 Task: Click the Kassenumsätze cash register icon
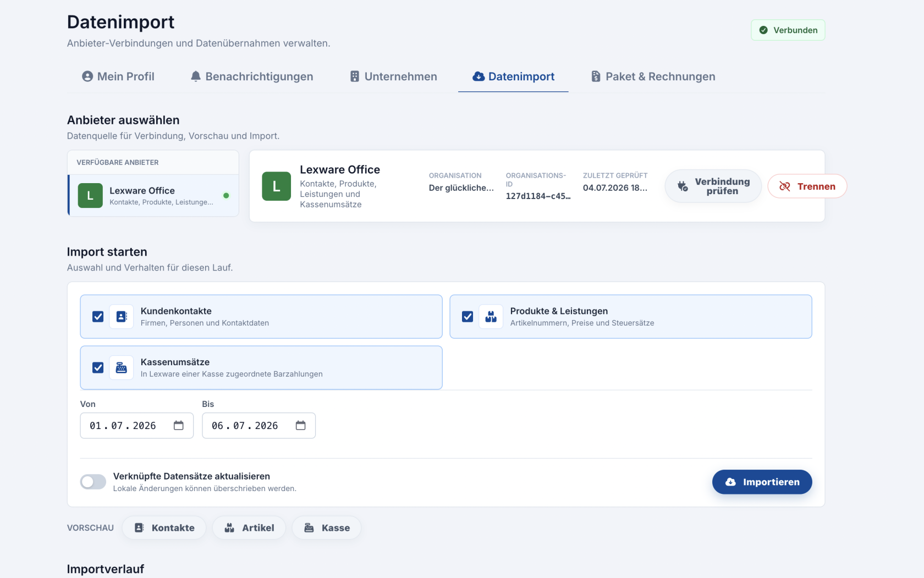(x=122, y=368)
